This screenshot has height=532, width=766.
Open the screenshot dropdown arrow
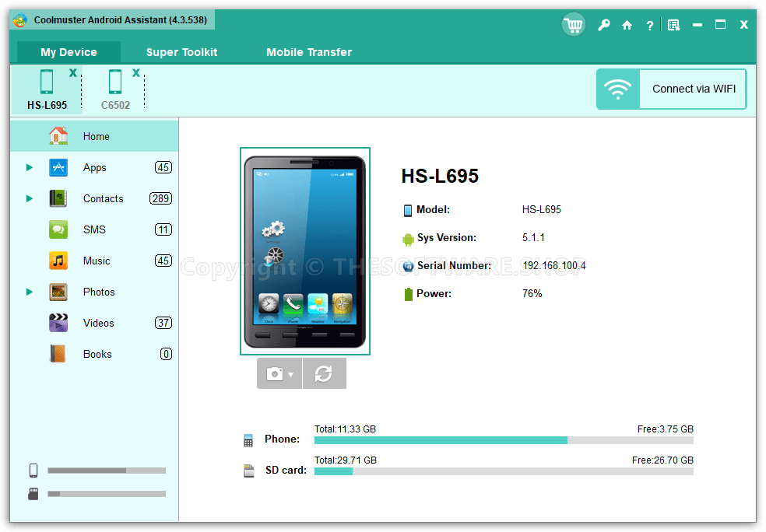click(291, 375)
